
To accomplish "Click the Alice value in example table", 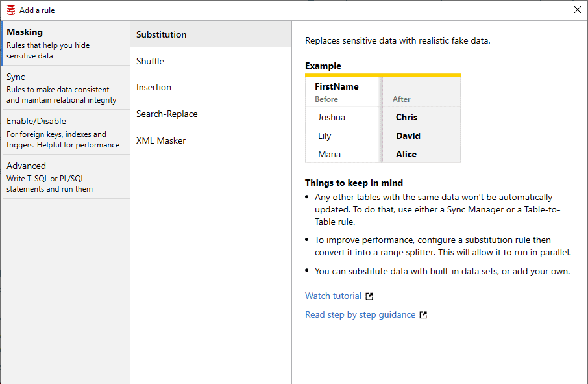I will (406, 155).
